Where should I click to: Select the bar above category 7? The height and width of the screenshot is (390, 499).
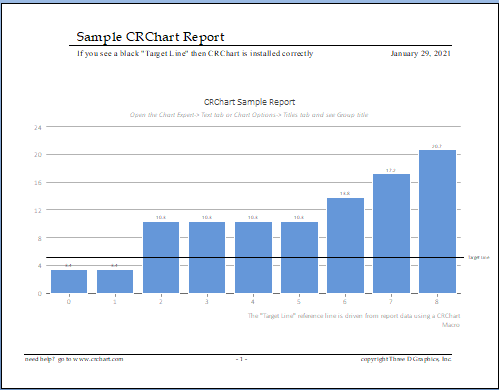click(x=391, y=233)
